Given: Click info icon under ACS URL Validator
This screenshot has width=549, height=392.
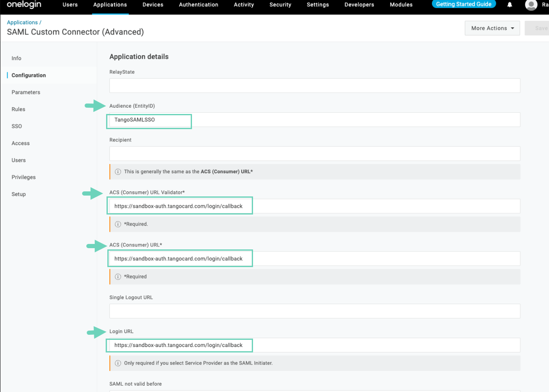Looking at the screenshot, I should click(118, 224).
